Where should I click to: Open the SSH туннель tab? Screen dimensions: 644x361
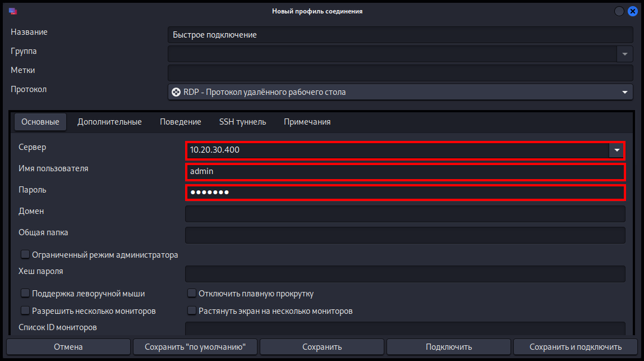(243, 122)
